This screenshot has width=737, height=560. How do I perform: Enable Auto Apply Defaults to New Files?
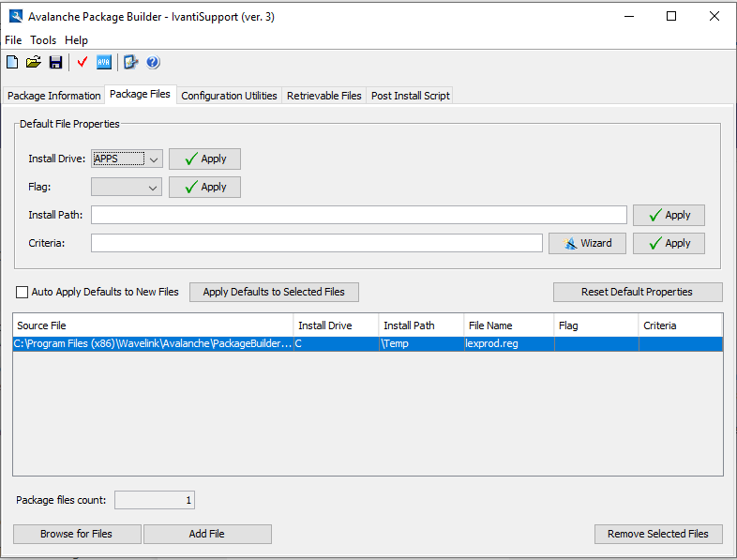23,292
